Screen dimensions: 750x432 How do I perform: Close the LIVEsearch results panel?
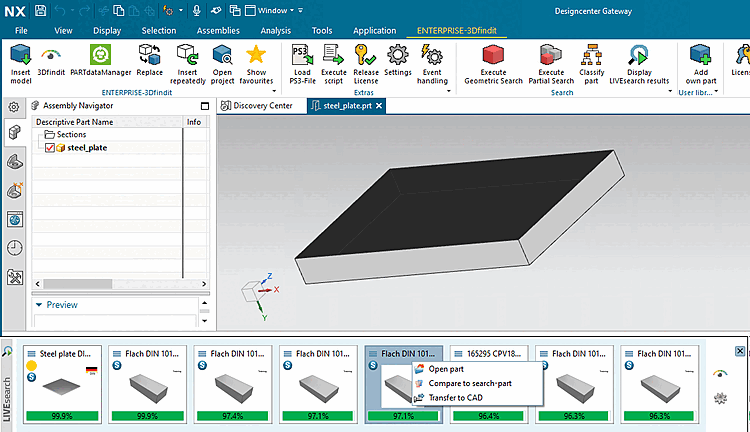(739, 351)
